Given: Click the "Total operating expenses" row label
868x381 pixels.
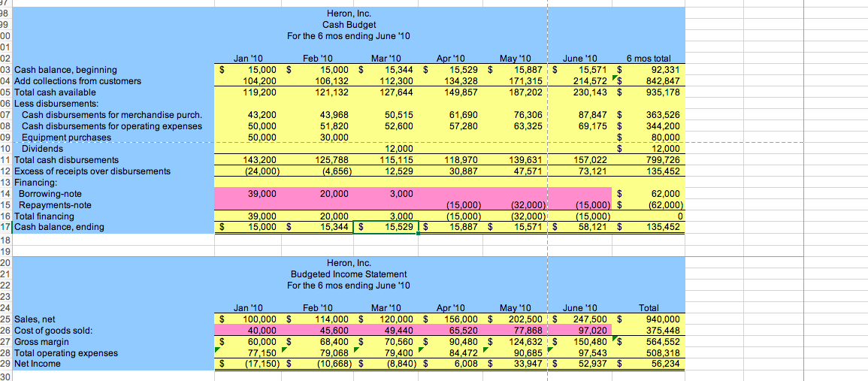Looking at the screenshot, I should 66,352.
